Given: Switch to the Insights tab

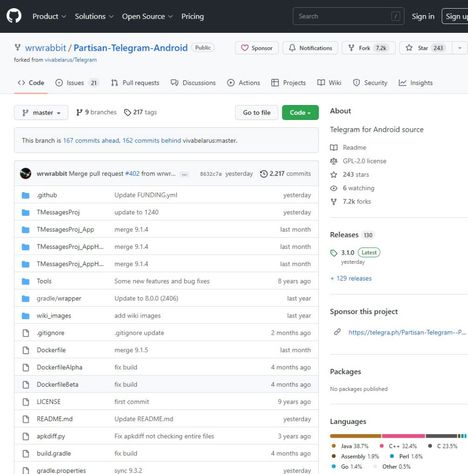Looking at the screenshot, I should [416, 83].
